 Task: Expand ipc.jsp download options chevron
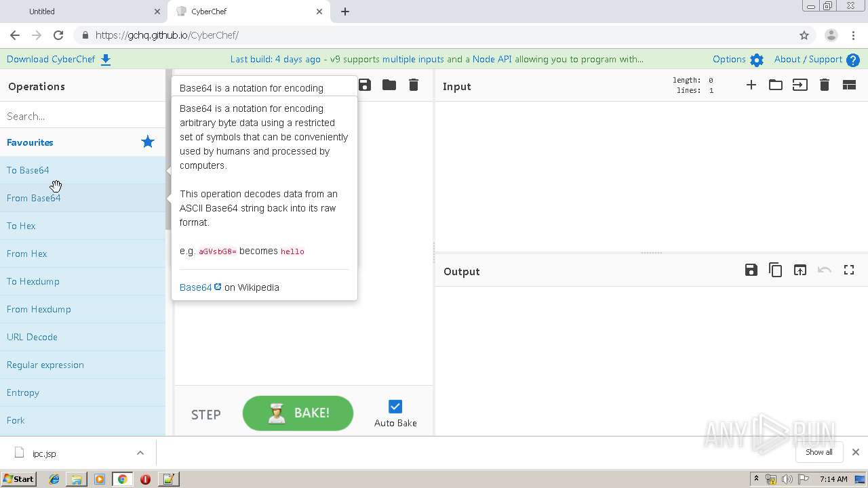tap(140, 453)
